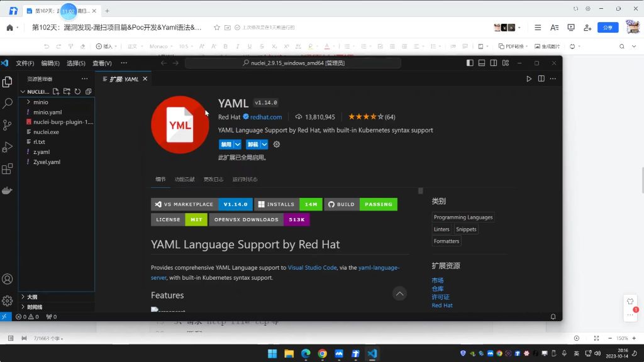The height and width of the screenshot is (362, 644).
Task: Open the Visual Studio Code link
Action: pyautogui.click(x=312, y=268)
